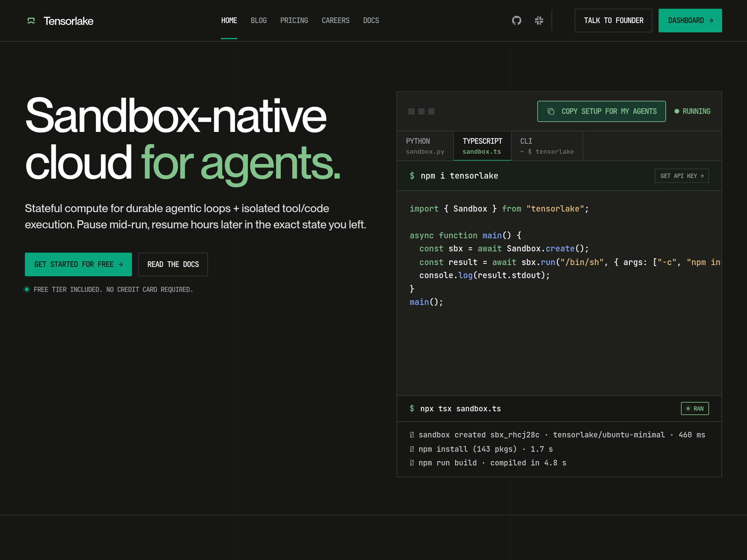Click the GET API KEY link
Viewport: 747px width, 560px height.
click(x=682, y=176)
